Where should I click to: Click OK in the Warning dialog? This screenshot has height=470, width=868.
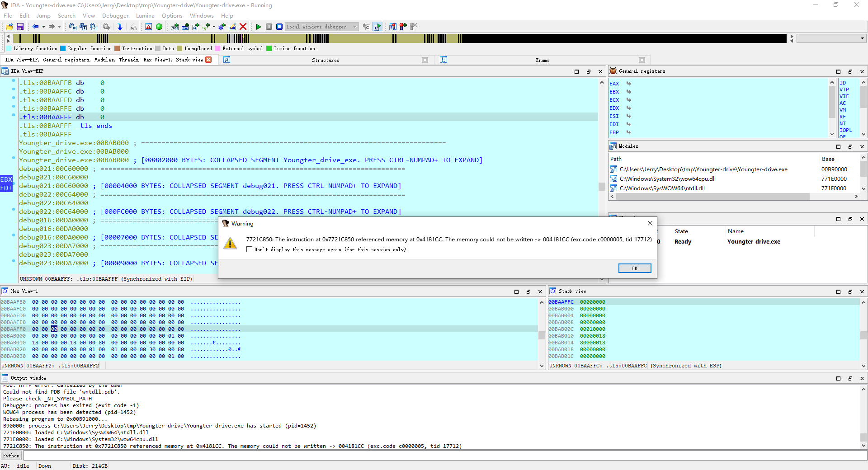(x=635, y=268)
